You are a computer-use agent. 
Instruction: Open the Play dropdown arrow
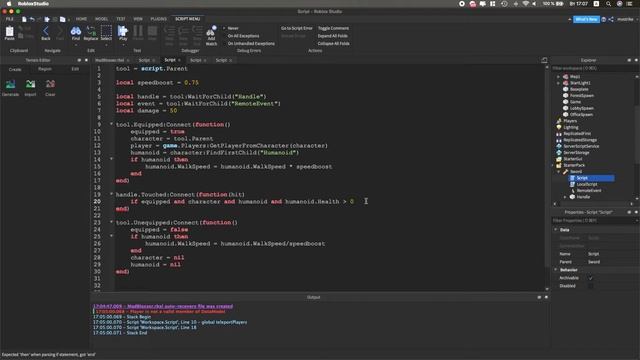click(123, 44)
